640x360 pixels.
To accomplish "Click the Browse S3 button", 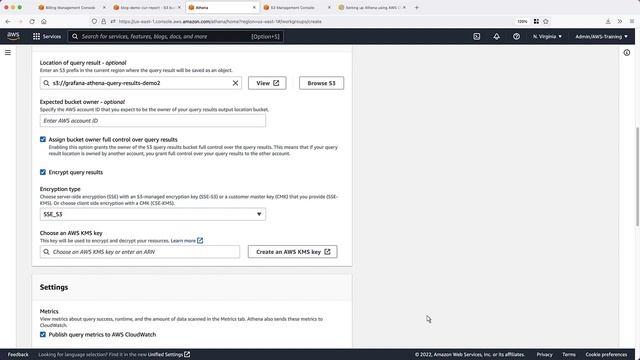I will (321, 83).
